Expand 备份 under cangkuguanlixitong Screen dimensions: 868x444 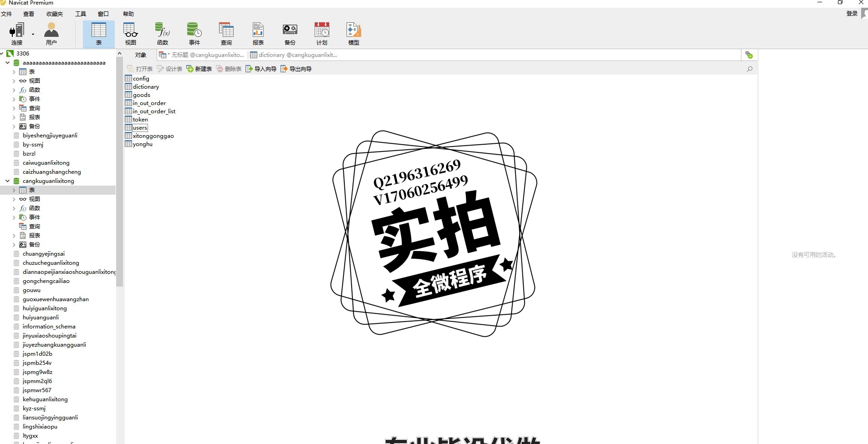[14, 245]
